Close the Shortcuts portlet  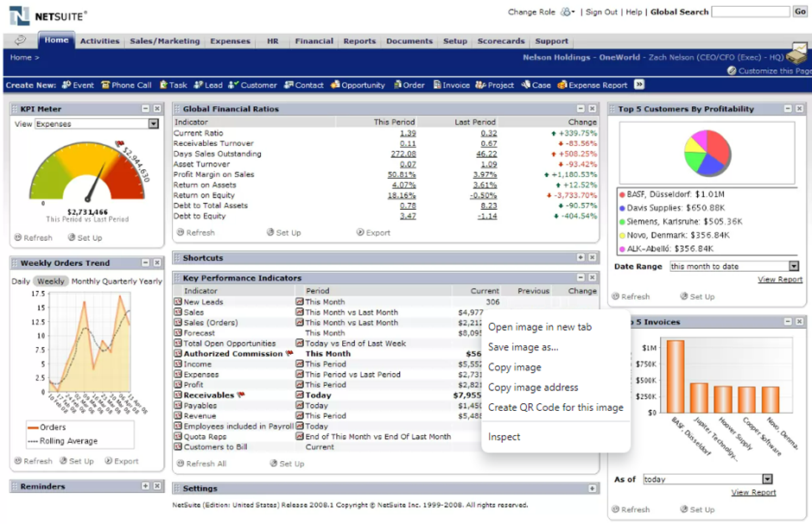pyautogui.click(x=592, y=257)
